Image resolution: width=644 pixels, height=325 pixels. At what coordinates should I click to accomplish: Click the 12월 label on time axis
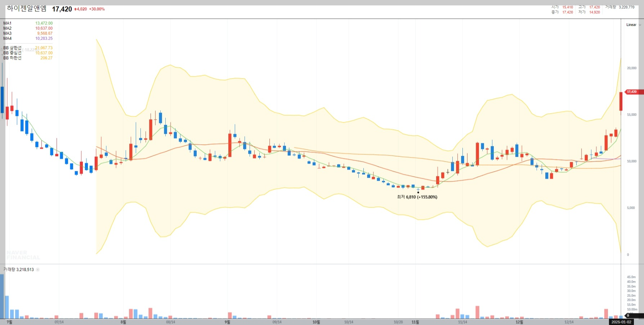pyautogui.click(x=519, y=322)
